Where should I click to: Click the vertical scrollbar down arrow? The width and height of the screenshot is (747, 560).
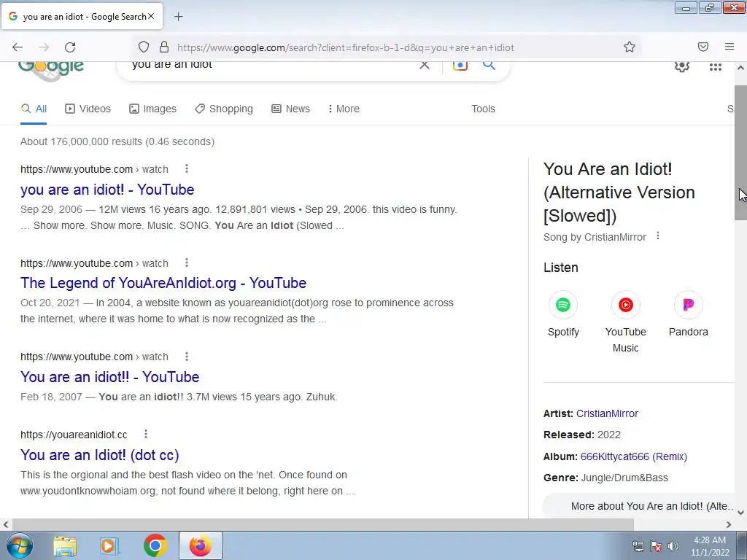coord(741,513)
